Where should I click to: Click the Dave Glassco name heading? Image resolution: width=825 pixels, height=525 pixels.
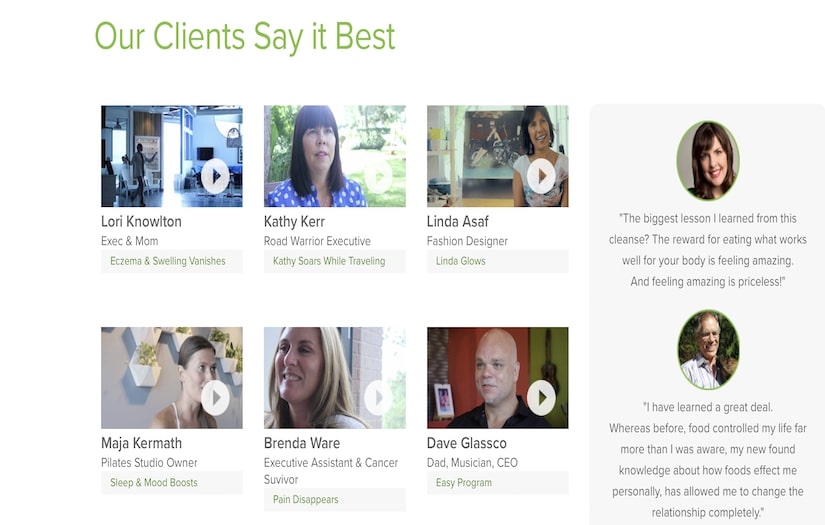click(x=466, y=443)
